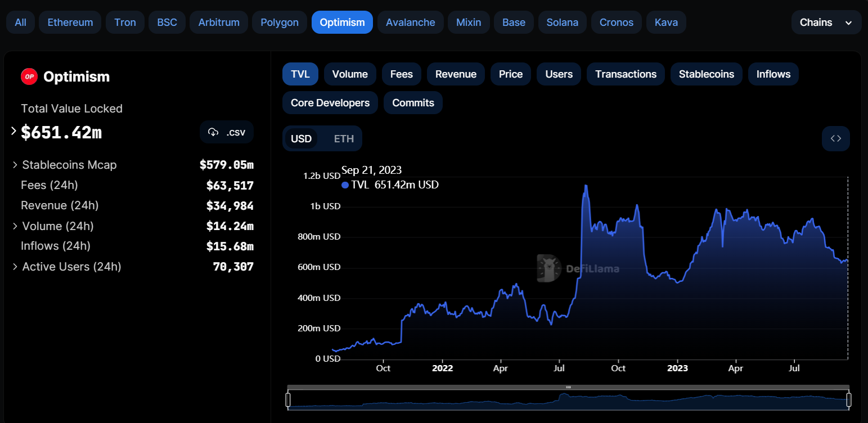Image resolution: width=868 pixels, height=423 pixels.
Task: Enable the Volume chart metric
Action: point(349,74)
